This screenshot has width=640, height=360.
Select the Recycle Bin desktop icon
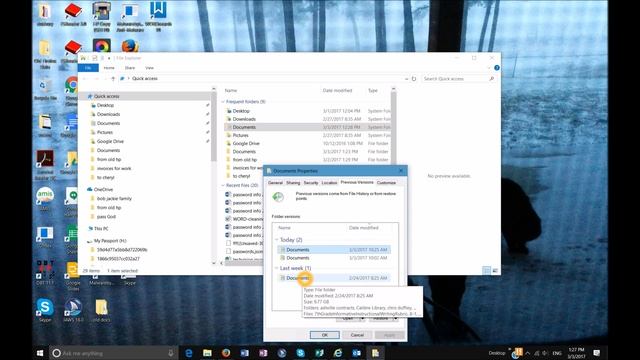[x=45, y=90]
